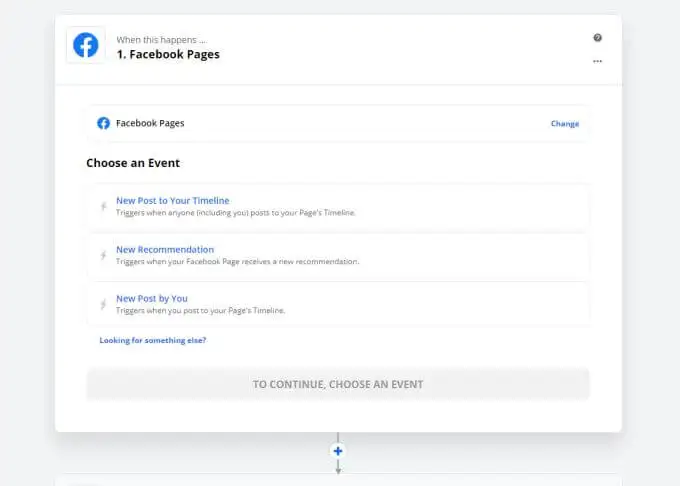Click the 1. Facebook Pages step title
The height and width of the screenshot is (486, 680).
(x=168, y=55)
